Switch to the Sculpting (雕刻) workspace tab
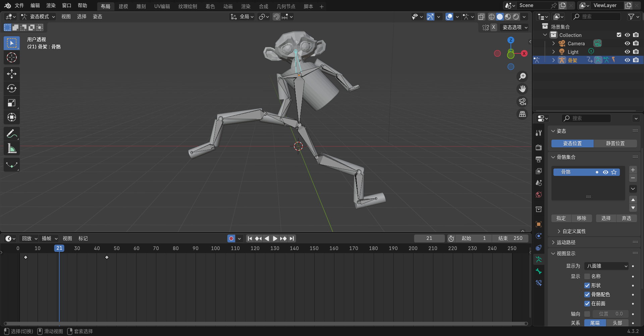Screen dimensions: 644x336 (141, 6)
